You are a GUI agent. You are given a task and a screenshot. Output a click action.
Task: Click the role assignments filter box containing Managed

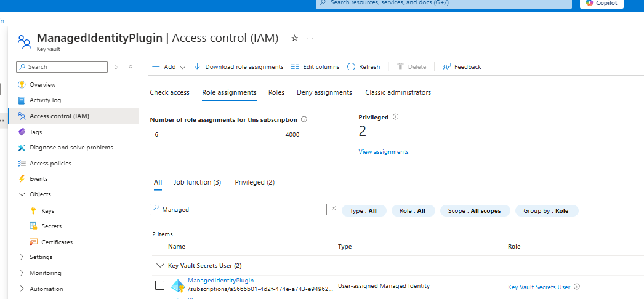pos(238,209)
